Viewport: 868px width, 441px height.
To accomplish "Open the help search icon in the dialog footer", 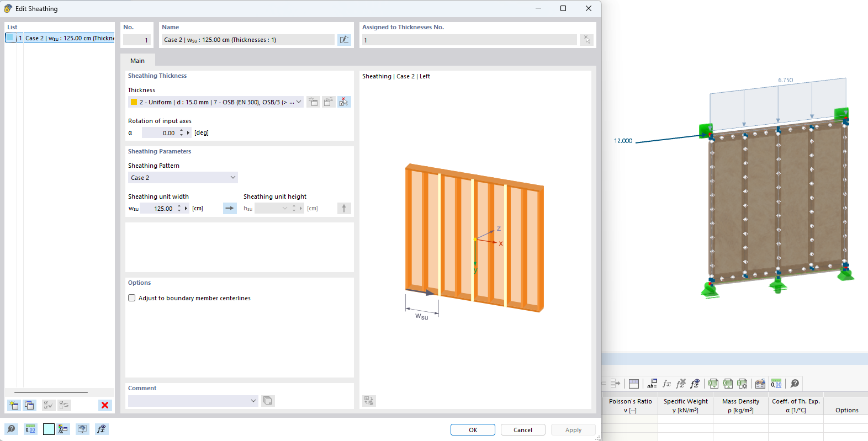I will click(x=11, y=429).
